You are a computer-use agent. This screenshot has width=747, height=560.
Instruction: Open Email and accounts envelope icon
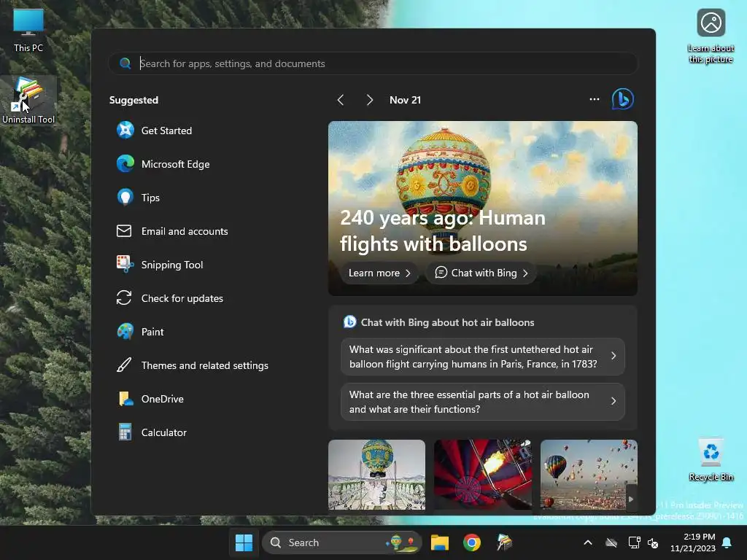coord(124,231)
